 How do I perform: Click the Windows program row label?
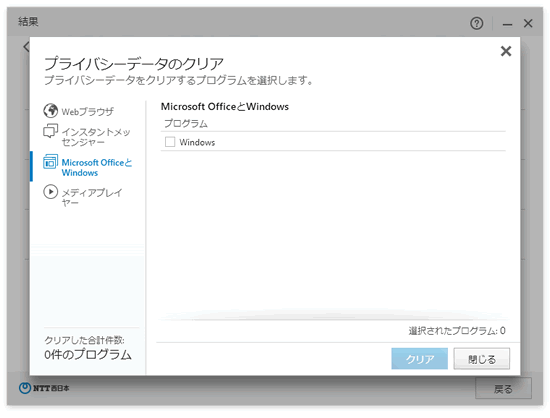tap(197, 142)
